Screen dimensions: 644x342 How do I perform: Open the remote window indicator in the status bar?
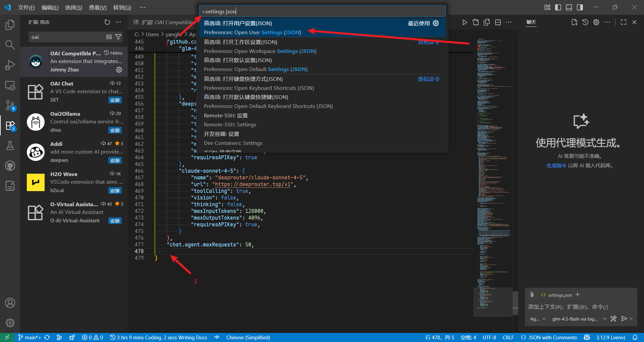[x=7, y=337]
